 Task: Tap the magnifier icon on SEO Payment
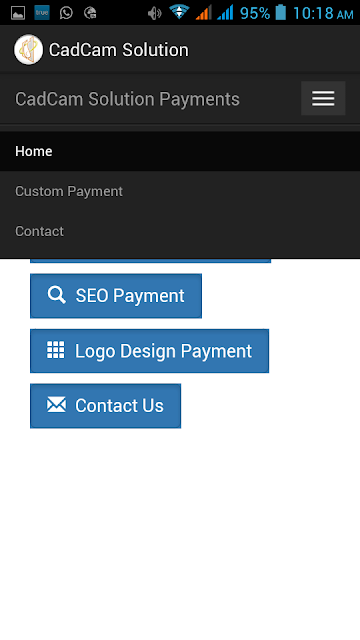tap(56, 295)
